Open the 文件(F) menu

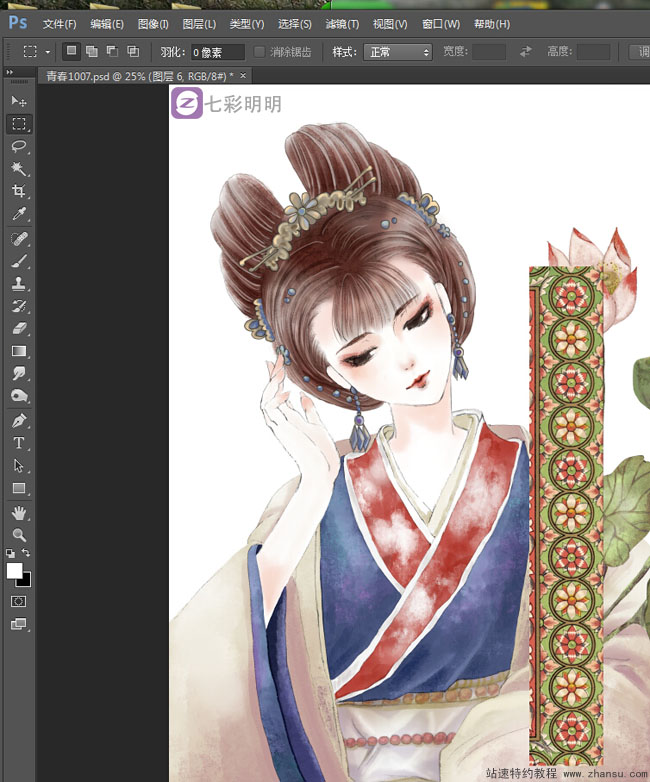(x=59, y=24)
